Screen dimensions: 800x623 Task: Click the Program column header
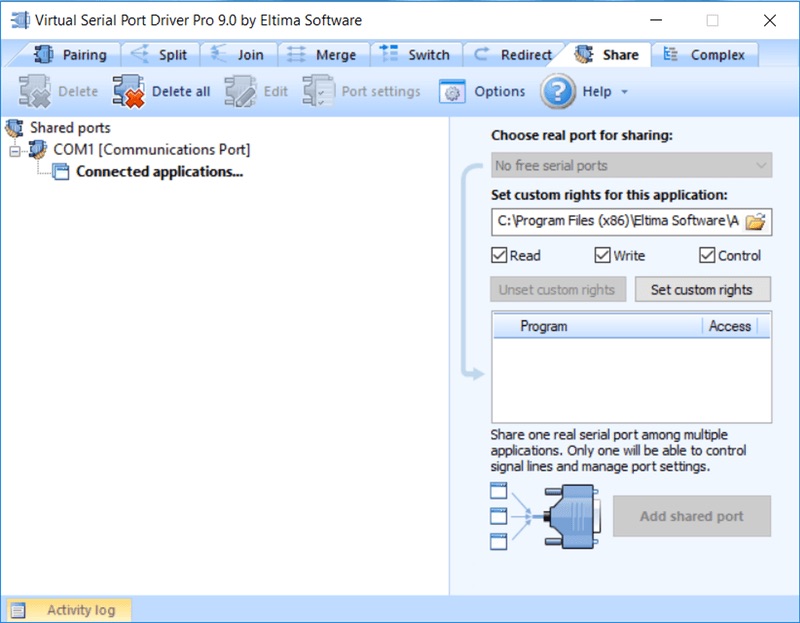pos(598,326)
